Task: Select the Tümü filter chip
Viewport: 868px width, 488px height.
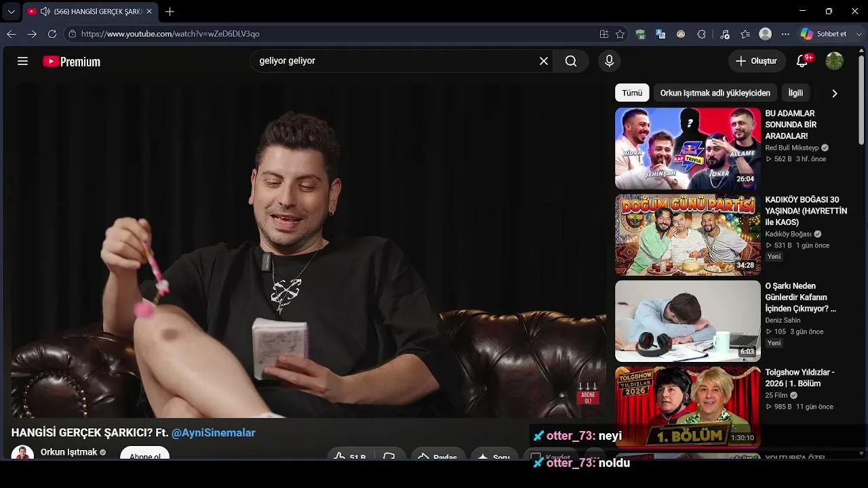Action: (632, 93)
